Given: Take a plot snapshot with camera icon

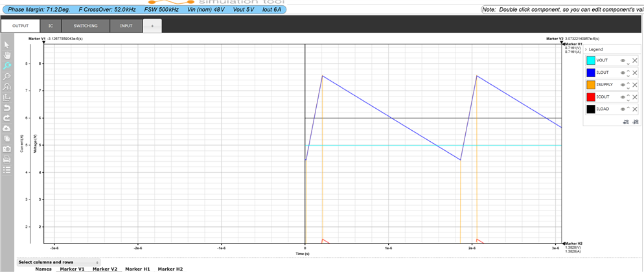Looking at the screenshot, I should (6, 150).
